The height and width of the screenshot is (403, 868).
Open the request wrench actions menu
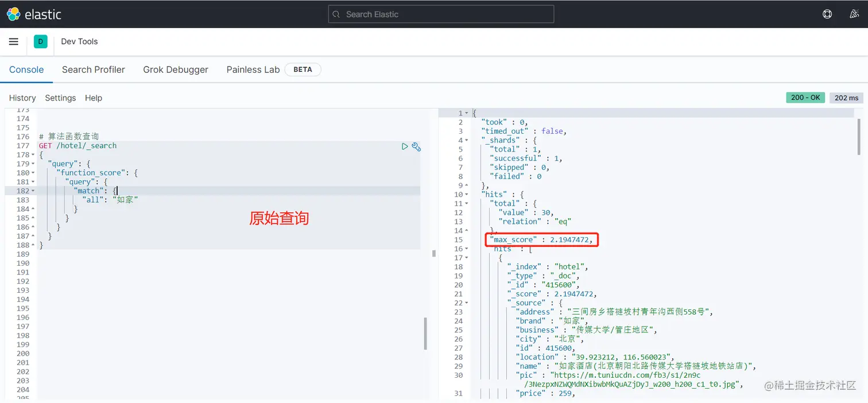pos(417,146)
